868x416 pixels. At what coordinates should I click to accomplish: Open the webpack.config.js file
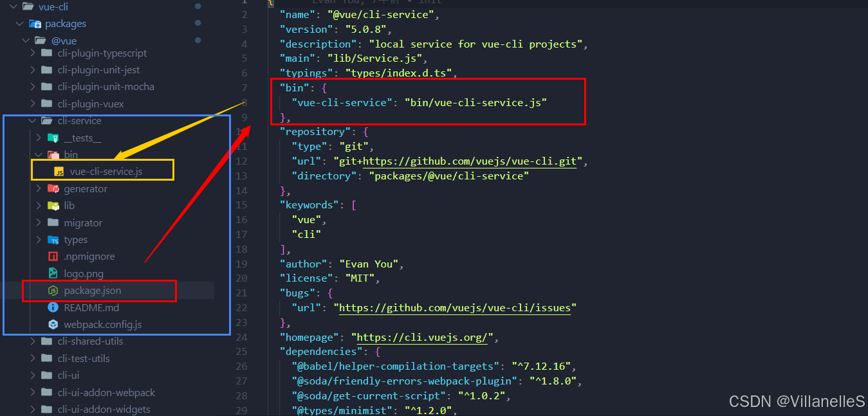103,325
